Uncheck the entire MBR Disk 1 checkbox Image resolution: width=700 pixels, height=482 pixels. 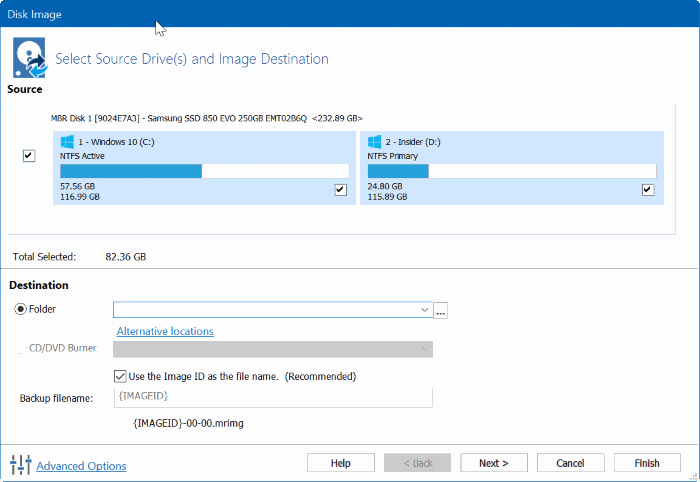coord(29,156)
